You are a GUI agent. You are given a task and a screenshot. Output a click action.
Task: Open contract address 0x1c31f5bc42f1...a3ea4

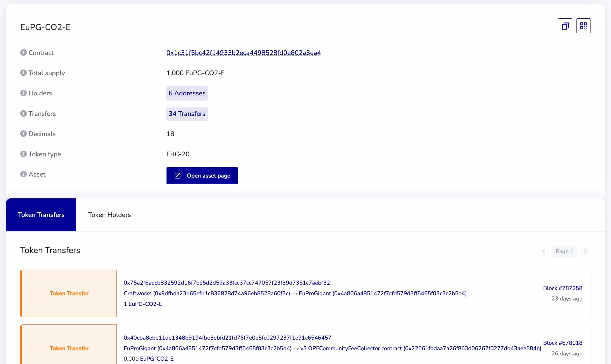click(x=244, y=53)
